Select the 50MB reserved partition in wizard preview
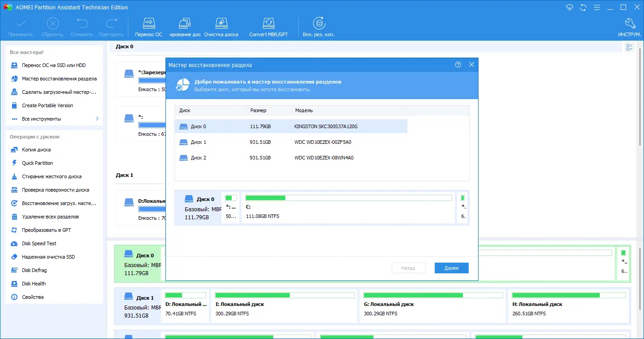644x339 pixels. click(231, 208)
